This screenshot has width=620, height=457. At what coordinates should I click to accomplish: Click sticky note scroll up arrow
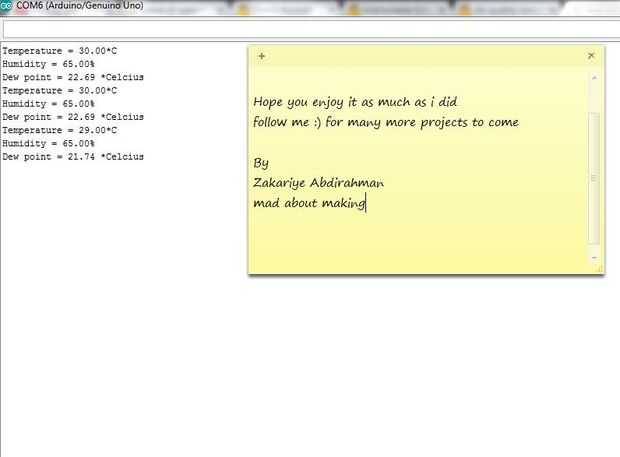click(x=594, y=78)
